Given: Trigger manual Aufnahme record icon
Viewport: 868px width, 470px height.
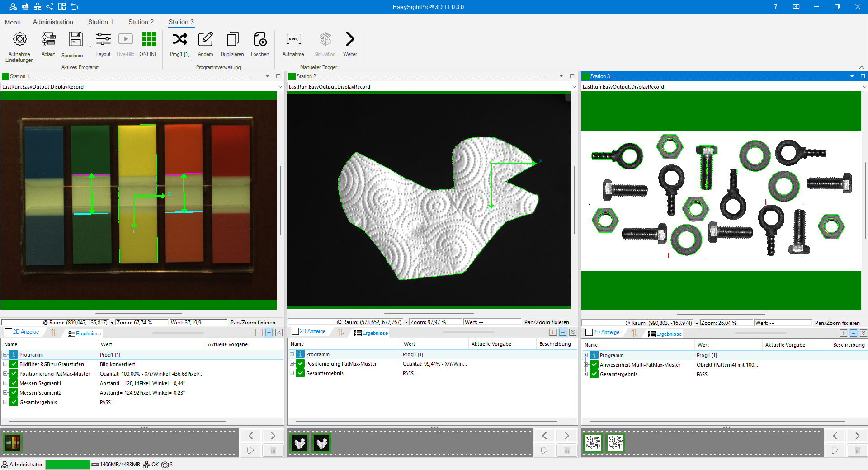Looking at the screenshot, I should [293, 39].
